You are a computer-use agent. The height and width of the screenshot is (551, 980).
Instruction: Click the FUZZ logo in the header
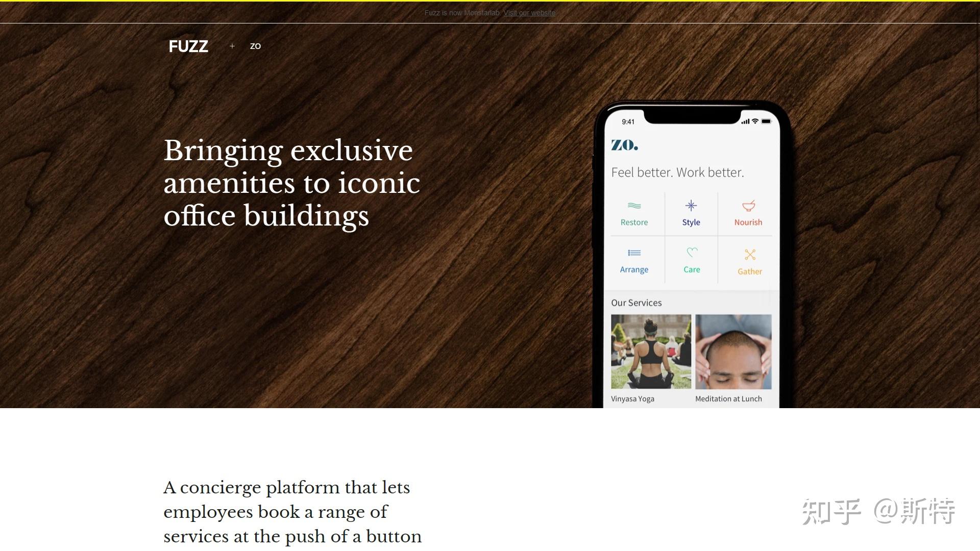[188, 46]
